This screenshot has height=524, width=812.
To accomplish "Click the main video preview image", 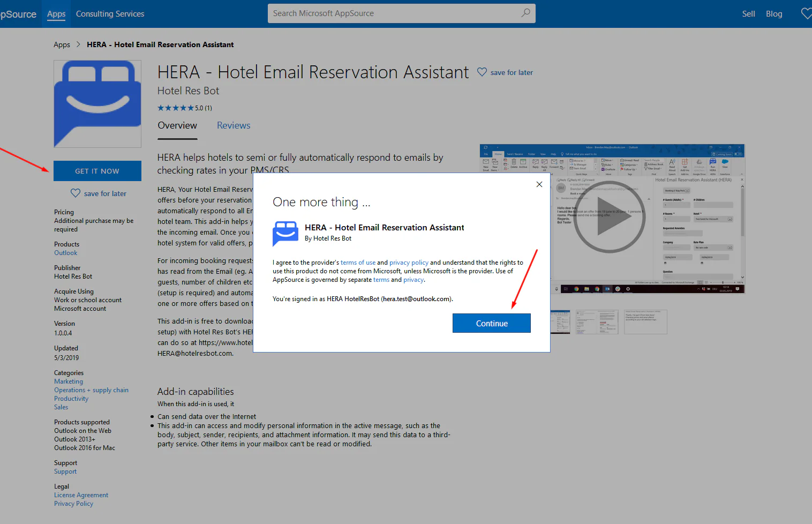I will click(612, 219).
